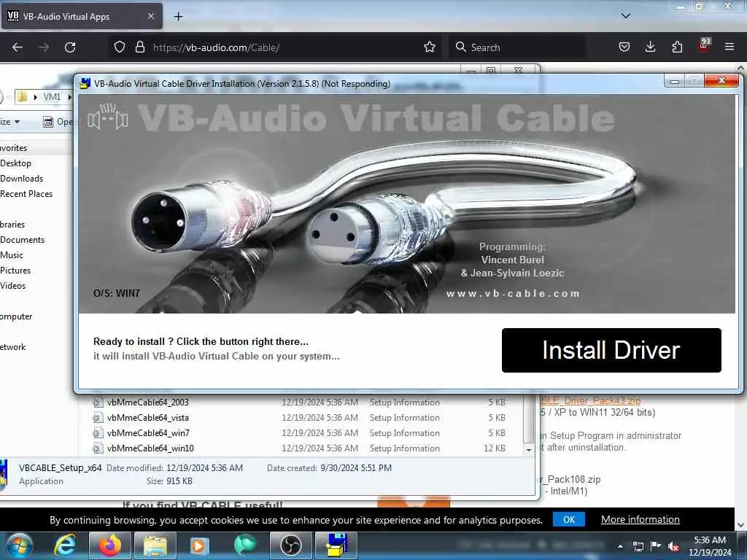Click the network tray icon

[x=638, y=547]
